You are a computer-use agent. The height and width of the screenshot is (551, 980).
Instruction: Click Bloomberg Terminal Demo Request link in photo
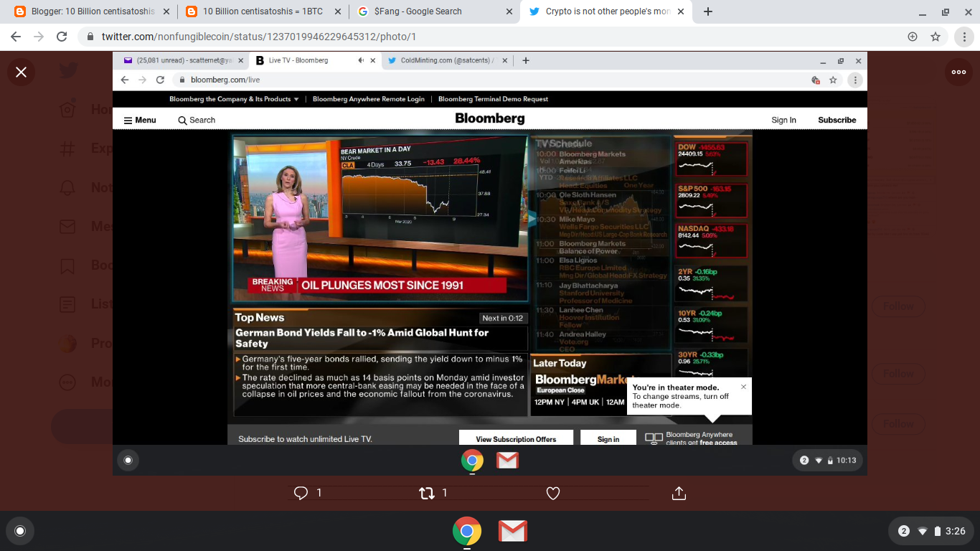(493, 99)
